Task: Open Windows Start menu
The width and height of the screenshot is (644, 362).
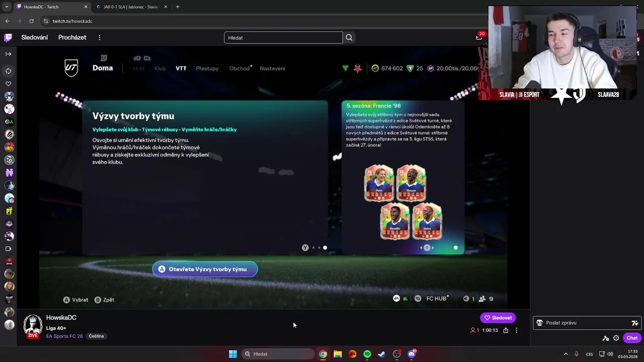Action: pos(233,354)
